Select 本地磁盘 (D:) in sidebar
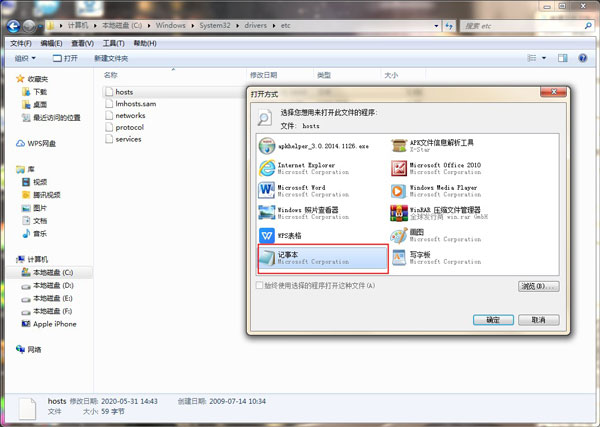This screenshot has height=427, width=600. pos(47,285)
